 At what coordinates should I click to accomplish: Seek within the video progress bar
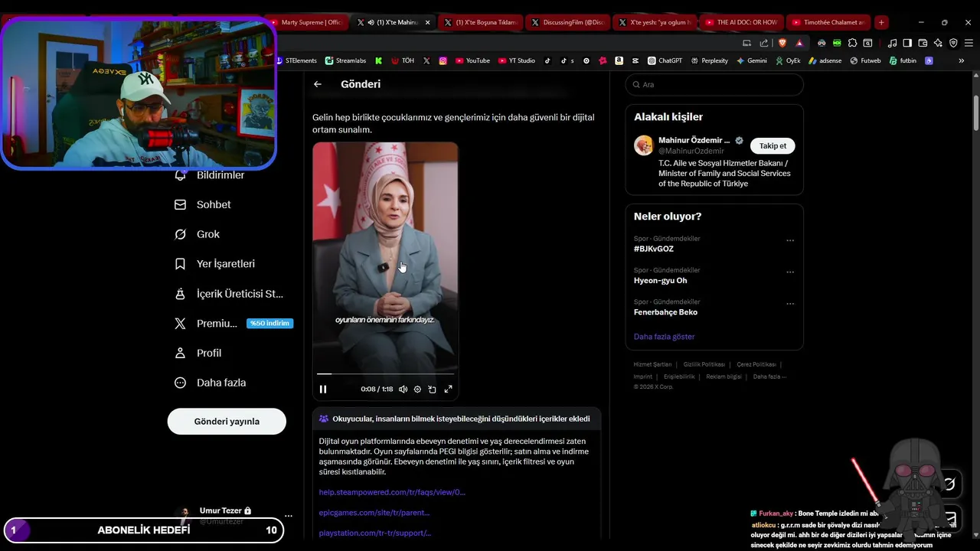(385, 374)
